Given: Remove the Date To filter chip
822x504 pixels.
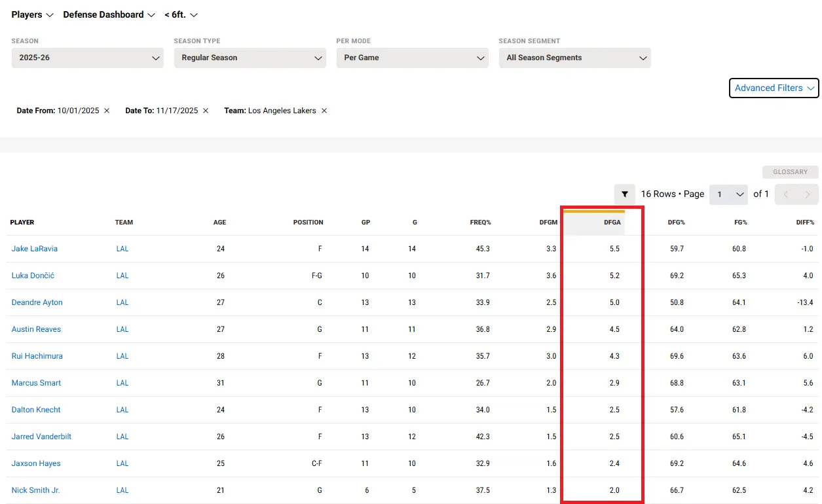Looking at the screenshot, I should click(206, 111).
